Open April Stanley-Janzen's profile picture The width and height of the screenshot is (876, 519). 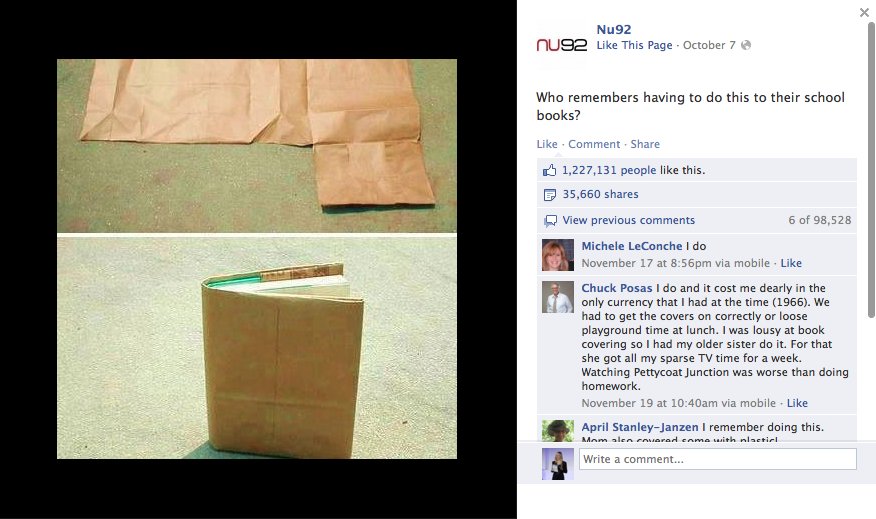coord(558,431)
